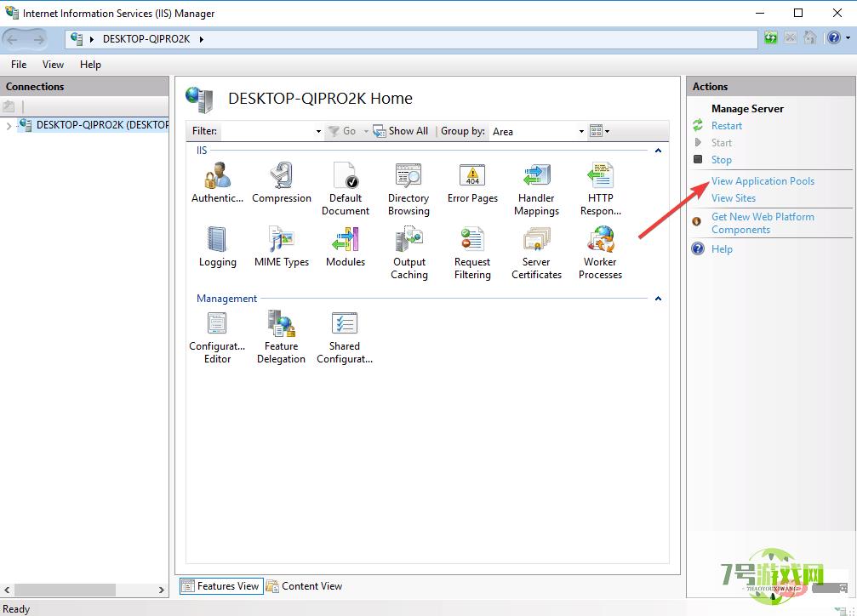Open the Output Caching feature
Viewport: 857px width, 616px height.
409,253
